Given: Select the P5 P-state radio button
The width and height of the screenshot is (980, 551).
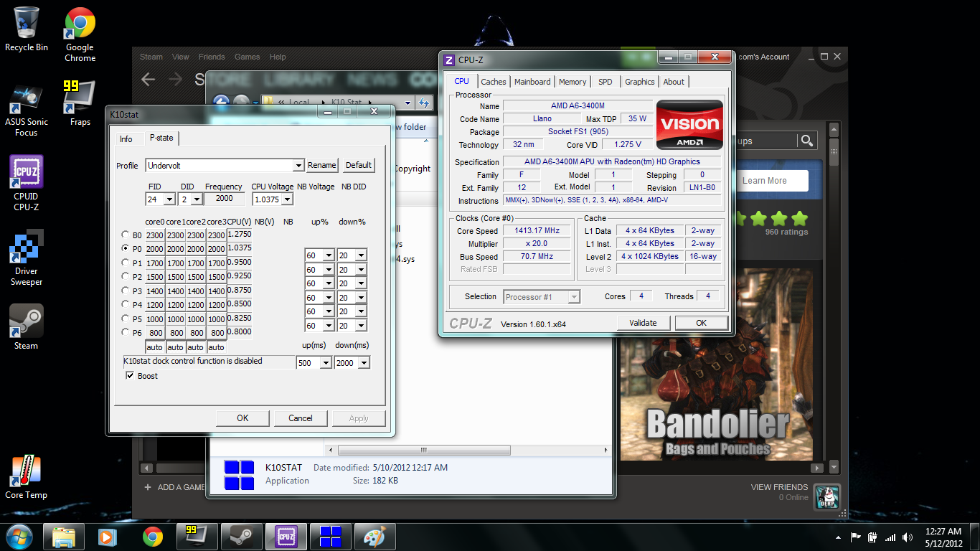Looking at the screenshot, I should (x=127, y=319).
